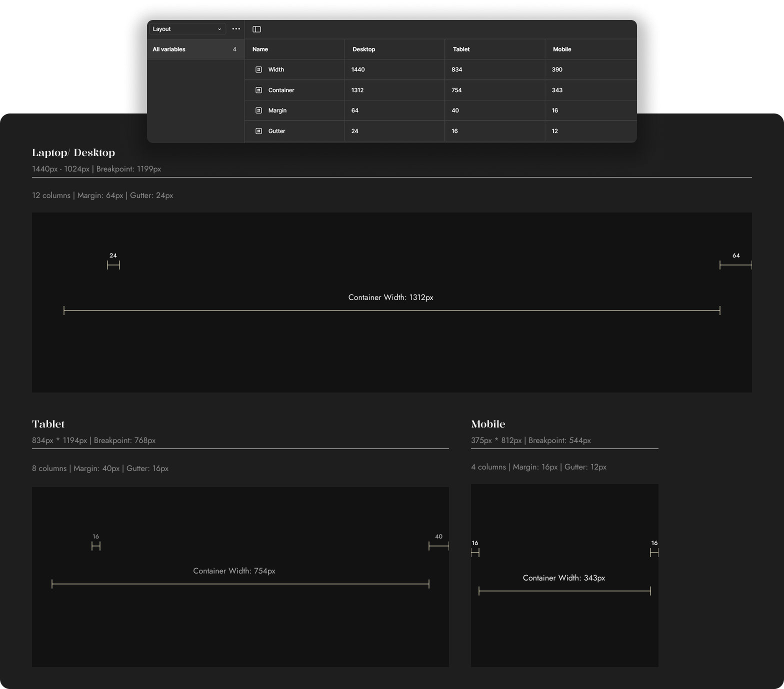This screenshot has height=689, width=784.
Task: Click the Mobile mode column header
Action: click(x=562, y=49)
